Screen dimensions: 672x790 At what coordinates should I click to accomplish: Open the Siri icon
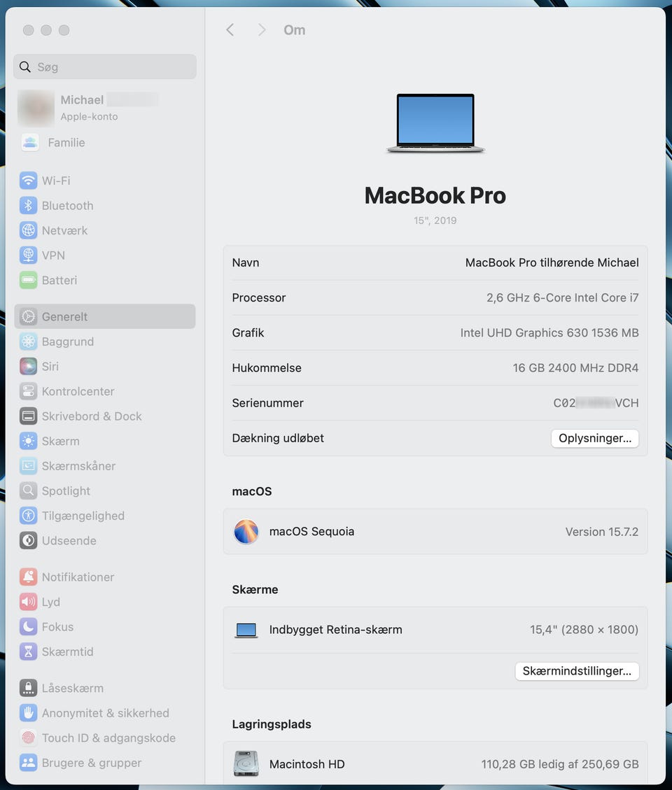[28, 366]
